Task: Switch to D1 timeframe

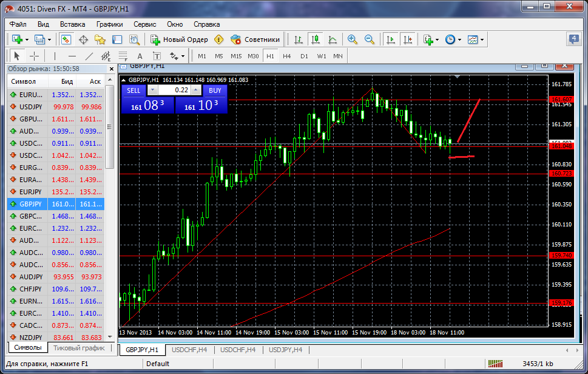Action: 304,56
